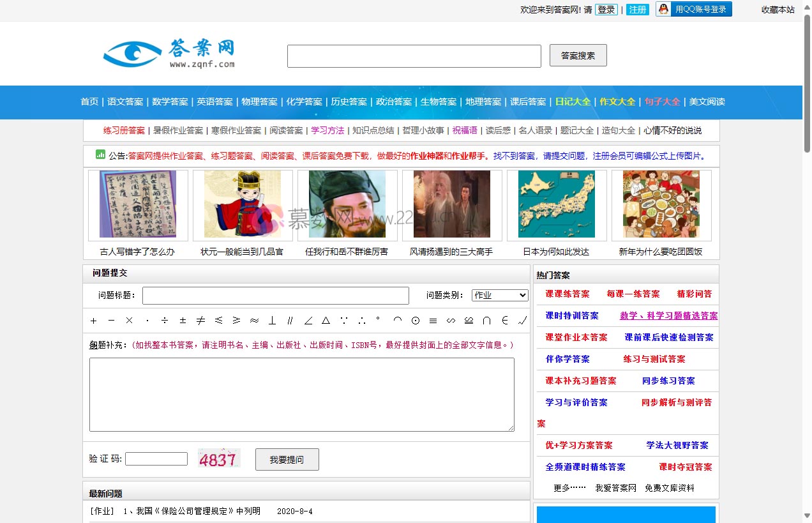Click the question title input field
The width and height of the screenshot is (812, 523).
click(x=275, y=295)
